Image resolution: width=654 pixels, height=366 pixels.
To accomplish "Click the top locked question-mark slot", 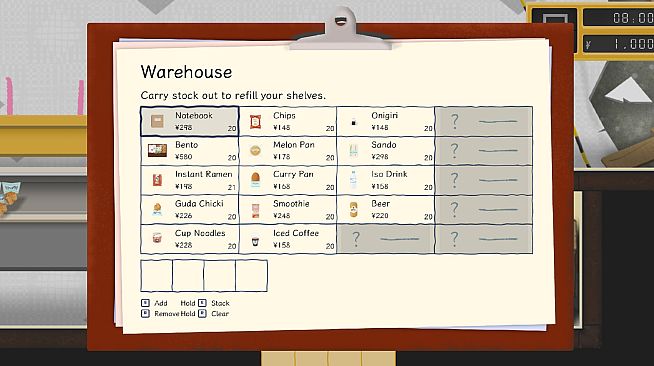I will [484, 121].
